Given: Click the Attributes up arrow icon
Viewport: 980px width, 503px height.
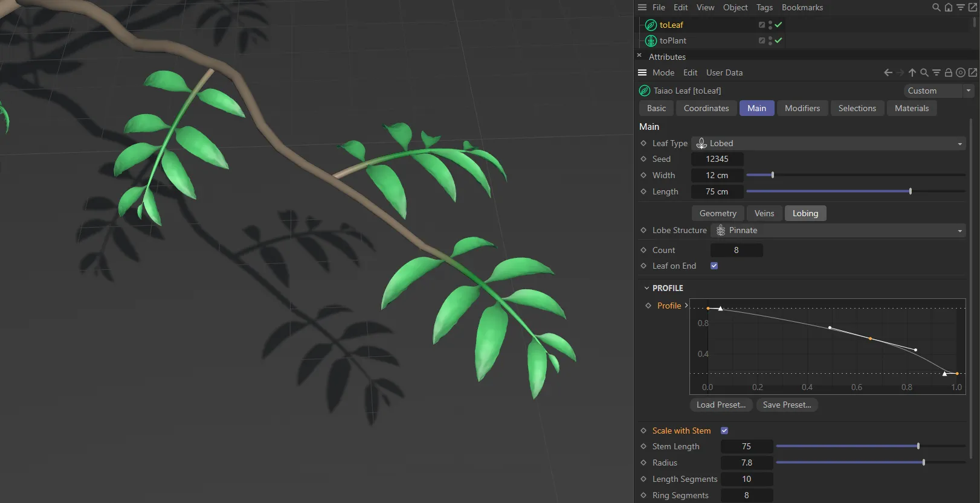Looking at the screenshot, I should pyautogui.click(x=912, y=72).
